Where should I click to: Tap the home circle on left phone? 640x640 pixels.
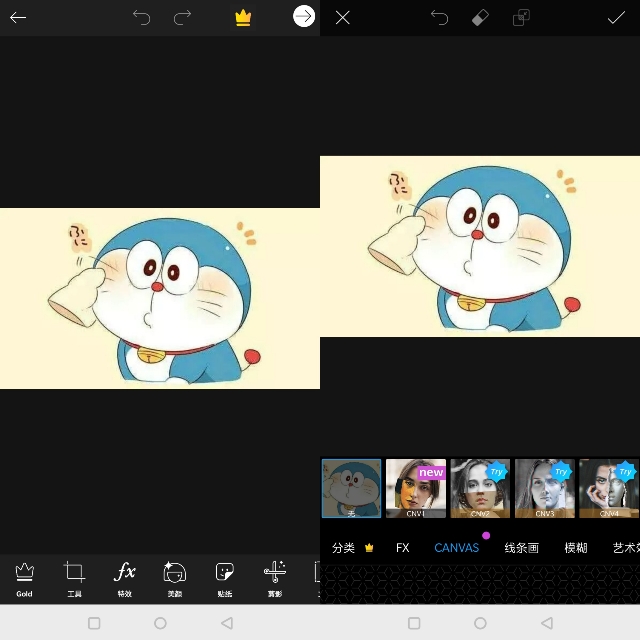160,623
